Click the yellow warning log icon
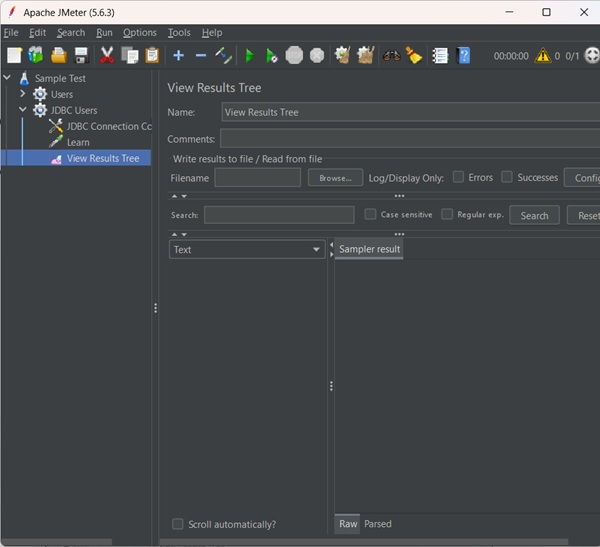This screenshot has height=547, width=600. point(543,56)
